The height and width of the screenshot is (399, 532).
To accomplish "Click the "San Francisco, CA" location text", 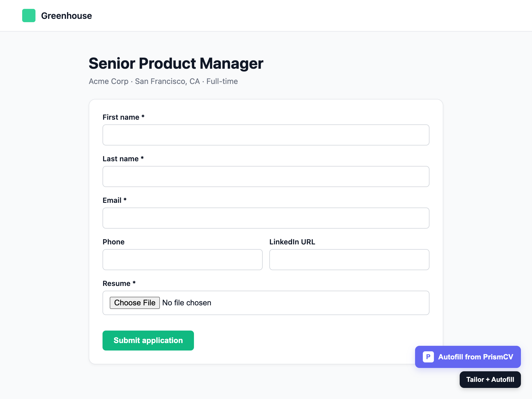I will pyautogui.click(x=167, y=81).
